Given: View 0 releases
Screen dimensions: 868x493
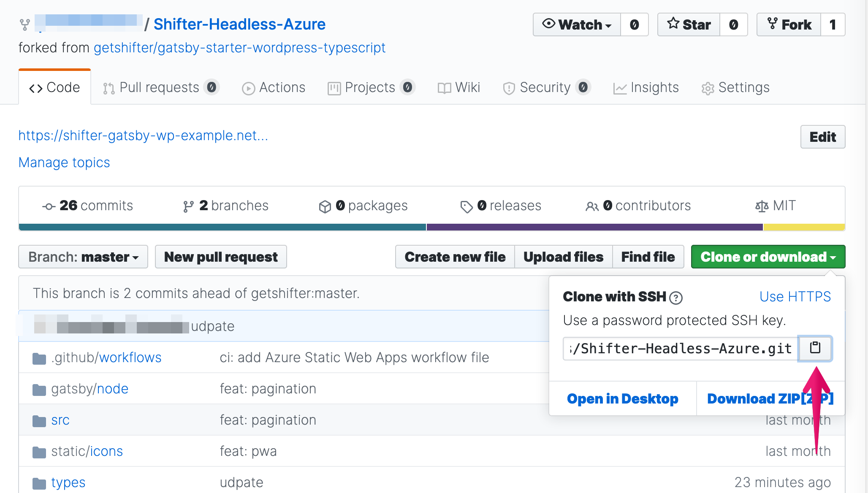Looking at the screenshot, I should click(501, 206).
